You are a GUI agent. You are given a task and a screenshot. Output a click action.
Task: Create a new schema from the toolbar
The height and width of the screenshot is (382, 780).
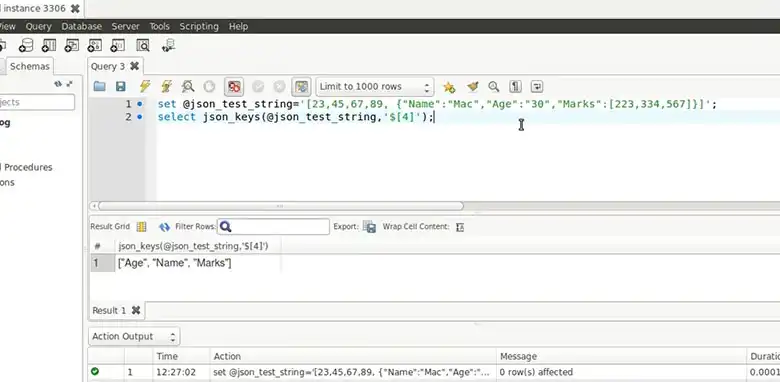[25, 46]
